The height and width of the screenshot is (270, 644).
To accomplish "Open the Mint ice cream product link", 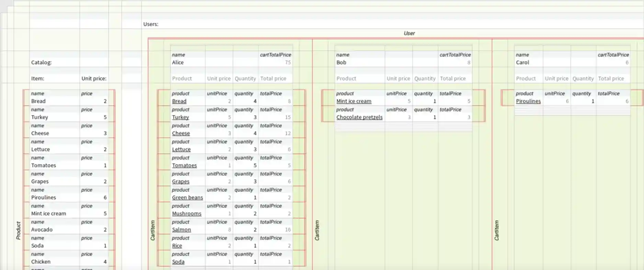I will pos(354,101).
